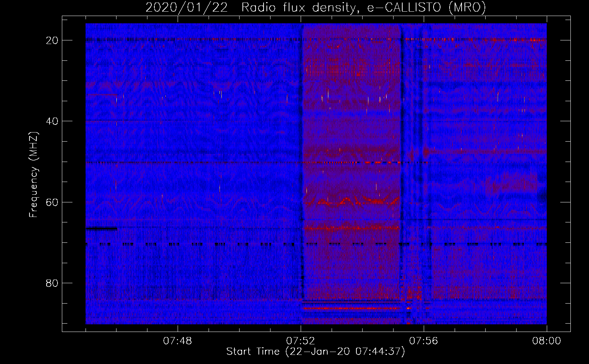Click the 'Start Time (22-Jan-20 07:44:37)' axis label

pos(316,352)
